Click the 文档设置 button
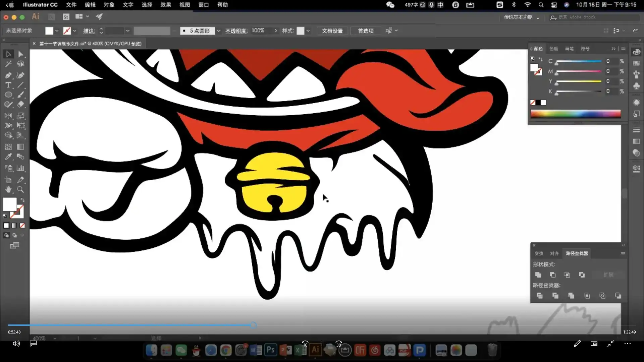 point(332,31)
